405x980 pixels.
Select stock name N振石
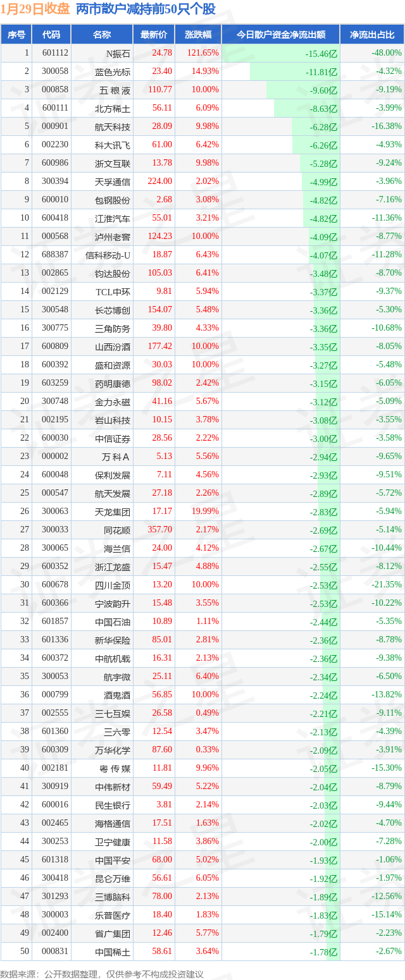pos(118,53)
